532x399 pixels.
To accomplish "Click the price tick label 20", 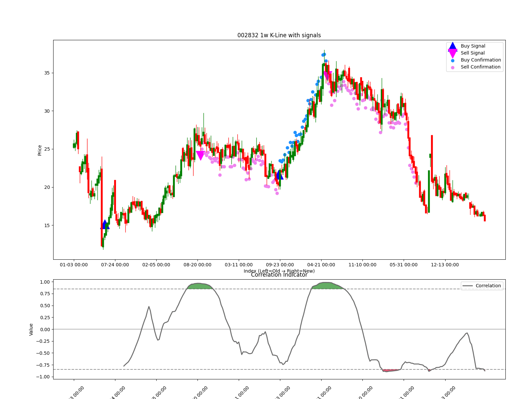I will coord(47,187).
